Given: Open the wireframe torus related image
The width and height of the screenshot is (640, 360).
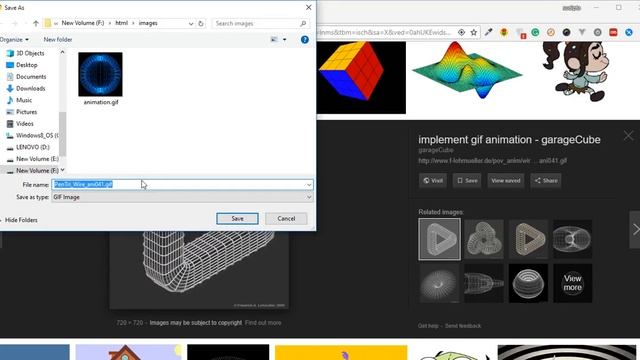Looking at the screenshot, I should (x=572, y=239).
